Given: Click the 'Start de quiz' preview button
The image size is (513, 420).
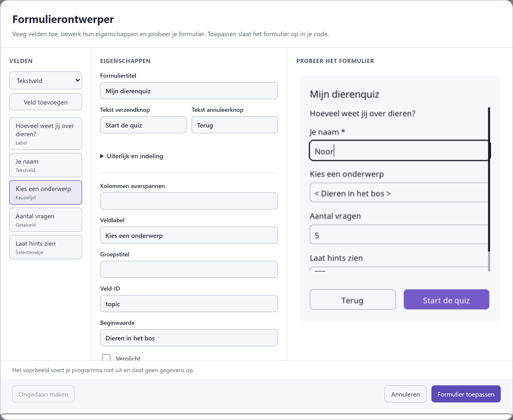Looking at the screenshot, I should coord(446,300).
